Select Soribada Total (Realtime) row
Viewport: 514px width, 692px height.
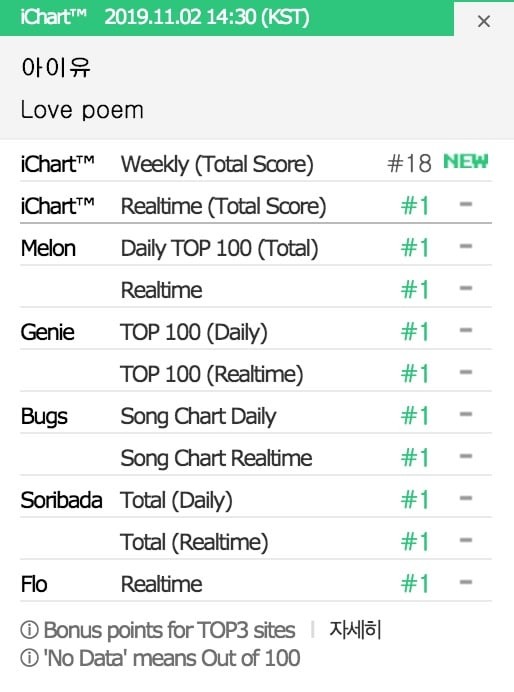[256, 542]
